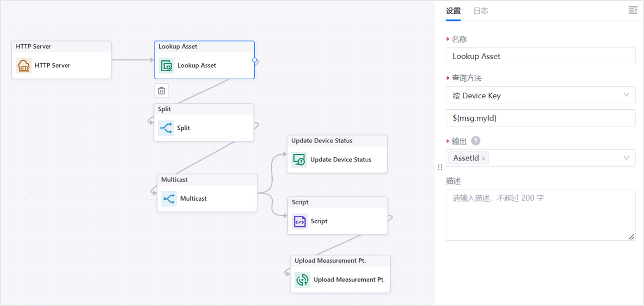The image size is (644, 306).
Task: Click the panel resize drag handle
Action: [x=440, y=167]
